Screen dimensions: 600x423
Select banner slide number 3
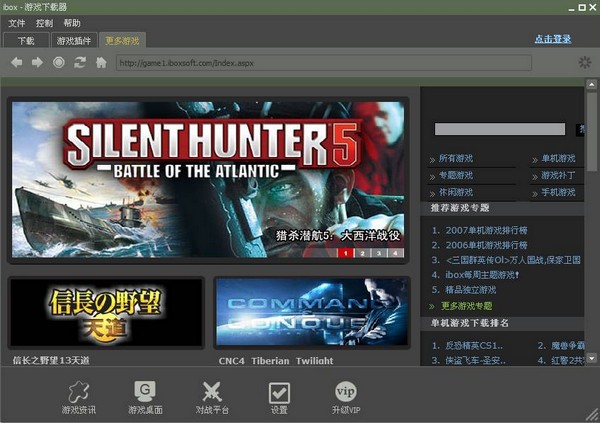pyautogui.click(x=379, y=253)
